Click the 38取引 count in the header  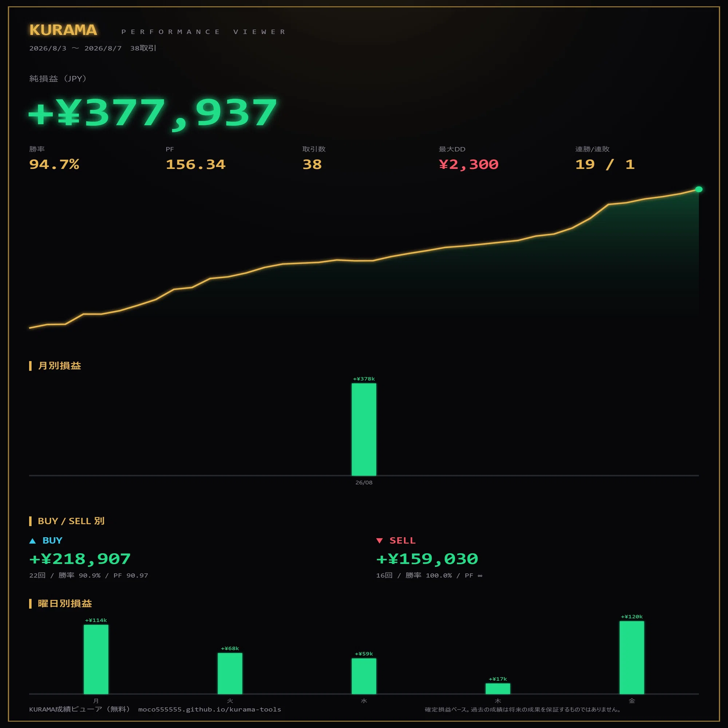point(143,48)
